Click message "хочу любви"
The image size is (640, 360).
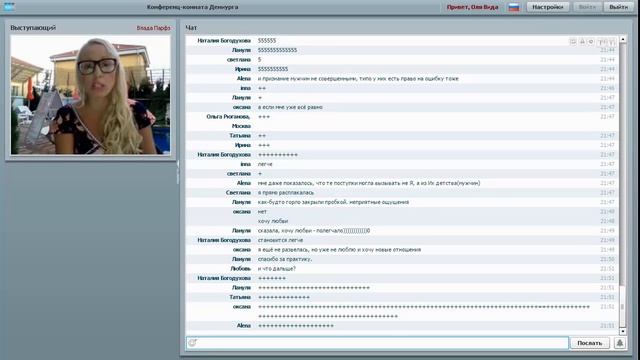pyautogui.click(x=273, y=221)
